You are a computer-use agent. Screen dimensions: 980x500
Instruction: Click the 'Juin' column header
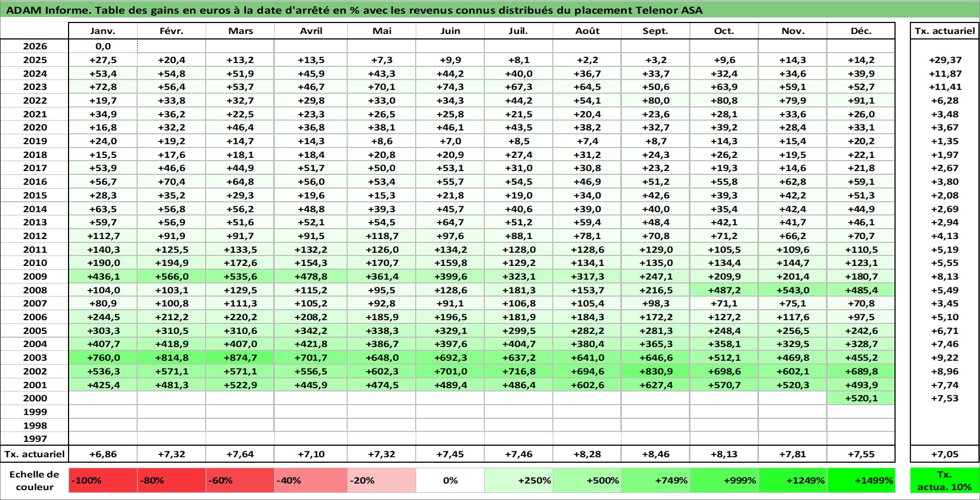click(x=450, y=31)
